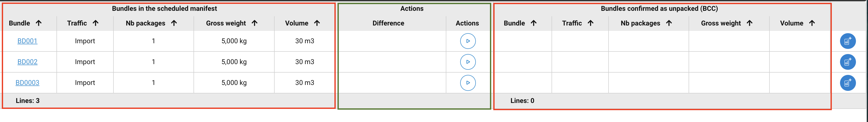Sort unpacked bundles by Traffic arrow
Screen dimensions: 868x122
(x=590, y=23)
